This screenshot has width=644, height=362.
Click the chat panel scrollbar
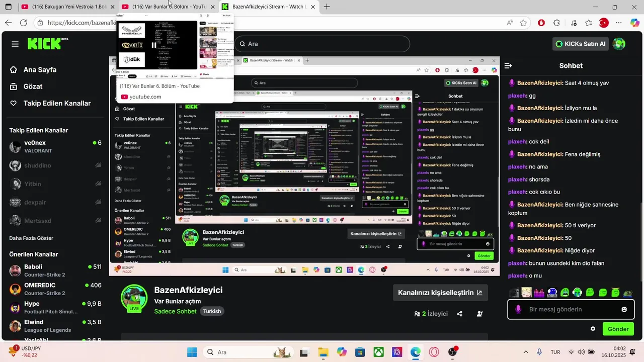click(641, 241)
